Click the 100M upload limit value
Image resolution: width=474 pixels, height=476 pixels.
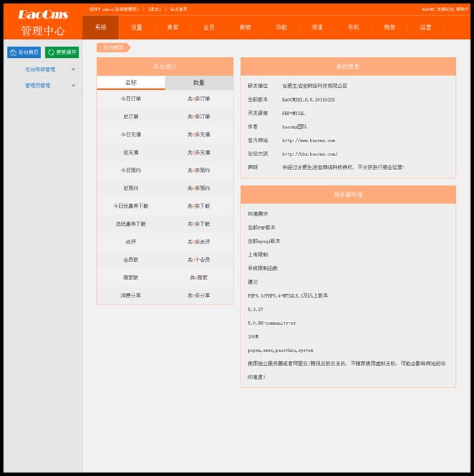(x=253, y=337)
